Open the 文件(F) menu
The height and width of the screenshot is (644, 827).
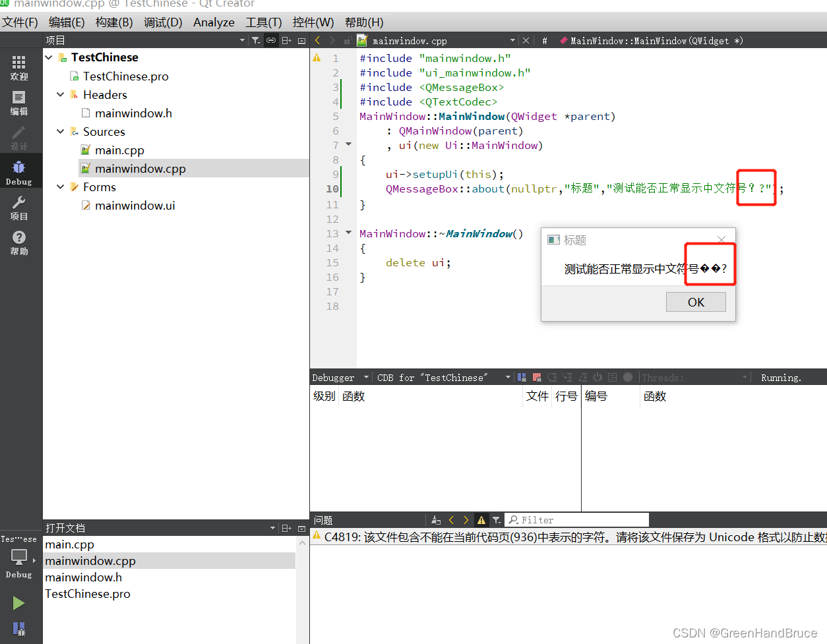click(x=20, y=22)
